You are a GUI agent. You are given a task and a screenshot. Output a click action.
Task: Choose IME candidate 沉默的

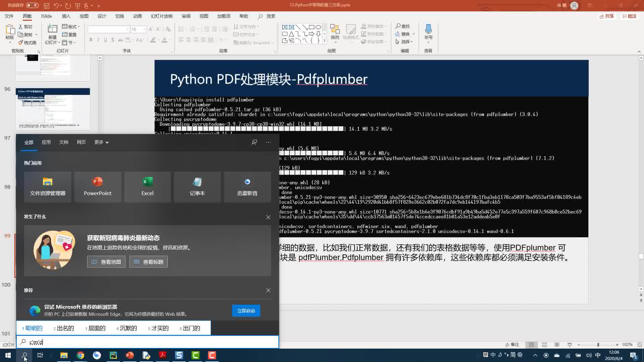(127, 328)
